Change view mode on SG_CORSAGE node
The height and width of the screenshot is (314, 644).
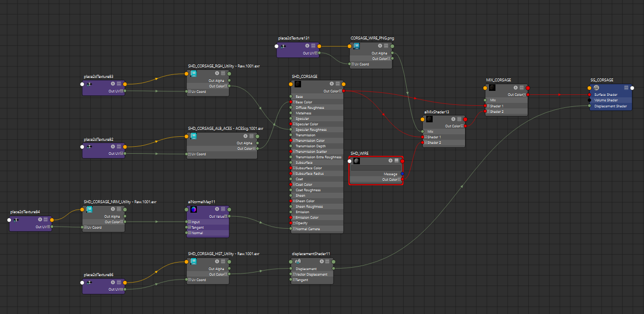(627, 87)
